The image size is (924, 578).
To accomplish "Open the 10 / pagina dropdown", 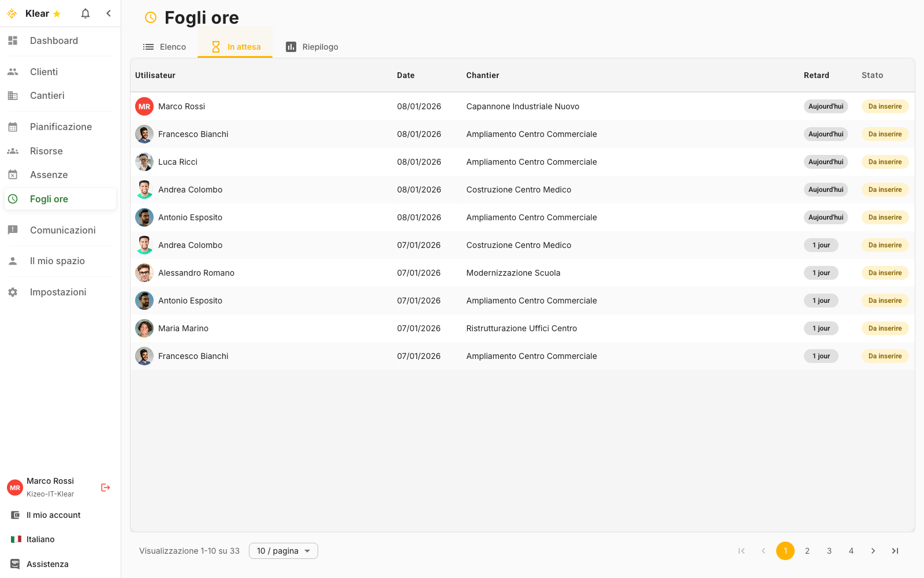I will (284, 551).
